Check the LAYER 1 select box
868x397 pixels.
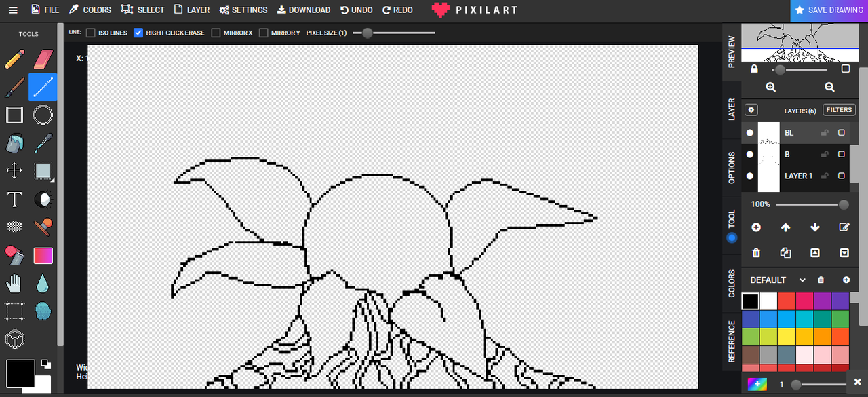click(842, 176)
